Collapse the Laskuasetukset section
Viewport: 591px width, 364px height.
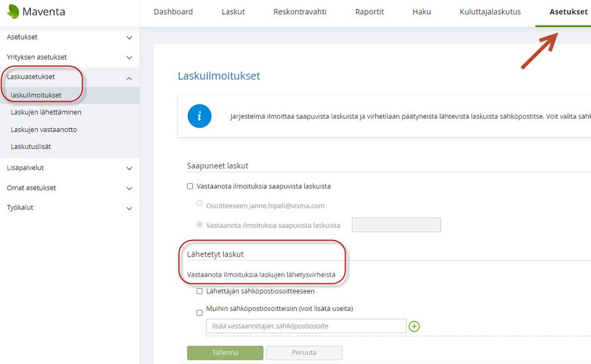130,79
